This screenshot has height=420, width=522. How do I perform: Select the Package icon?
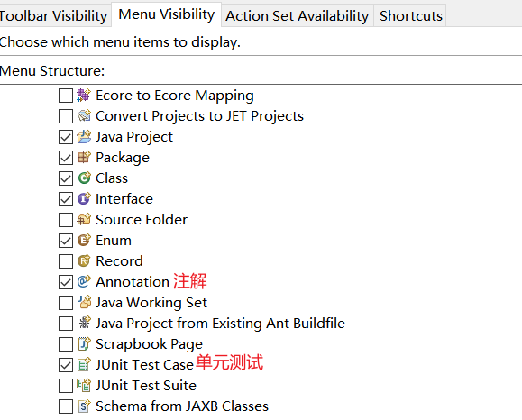pos(84,158)
